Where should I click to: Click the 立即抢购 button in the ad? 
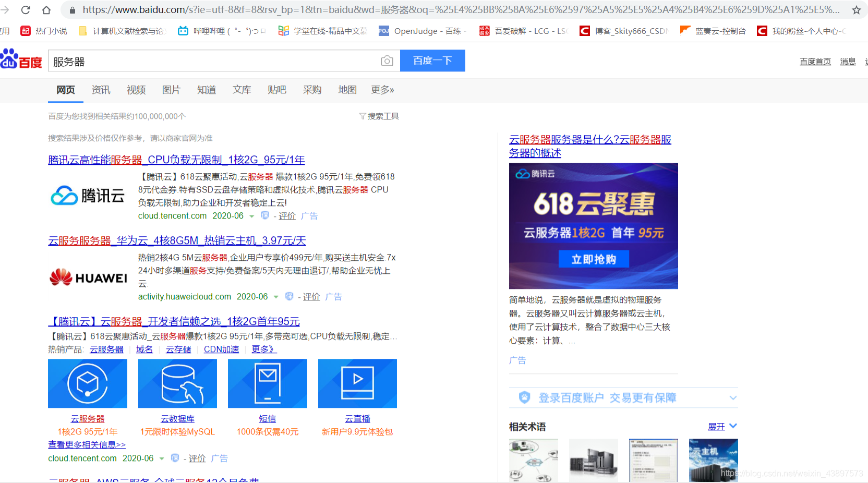pyautogui.click(x=594, y=259)
